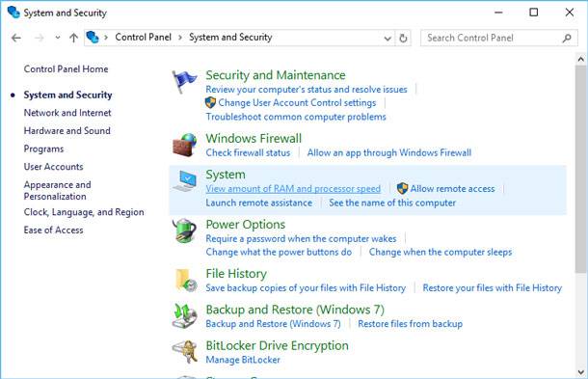The image size is (588, 379).
Task: Go up one folder level
Action: click(x=74, y=38)
